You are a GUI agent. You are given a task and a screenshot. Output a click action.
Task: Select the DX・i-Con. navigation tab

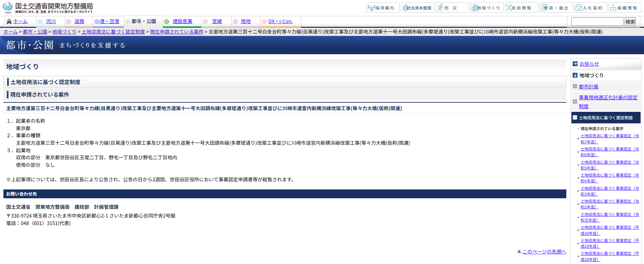pos(280,21)
